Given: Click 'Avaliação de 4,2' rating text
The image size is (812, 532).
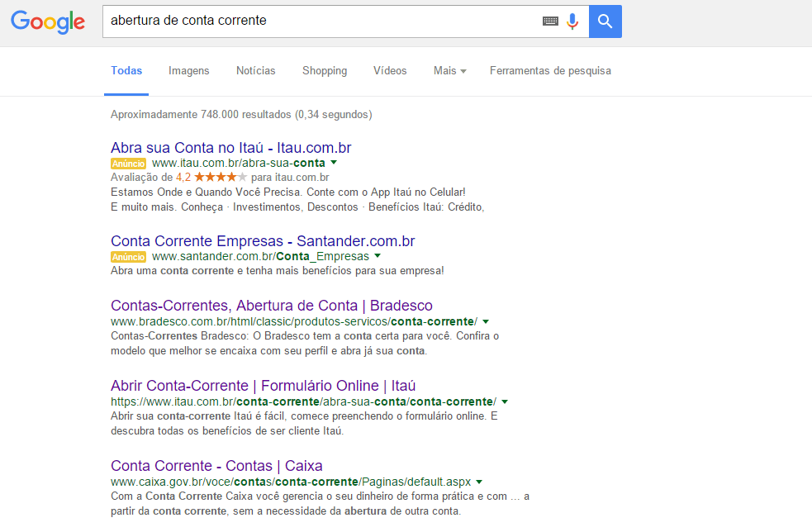Looking at the screenshot, I should pyautogui.click(x=150, y=177).
